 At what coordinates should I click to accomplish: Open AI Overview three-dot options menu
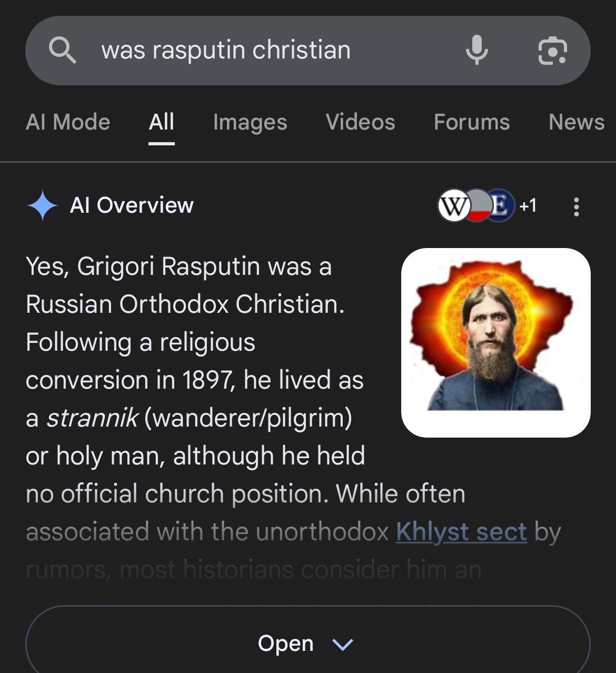pos(577,206)
